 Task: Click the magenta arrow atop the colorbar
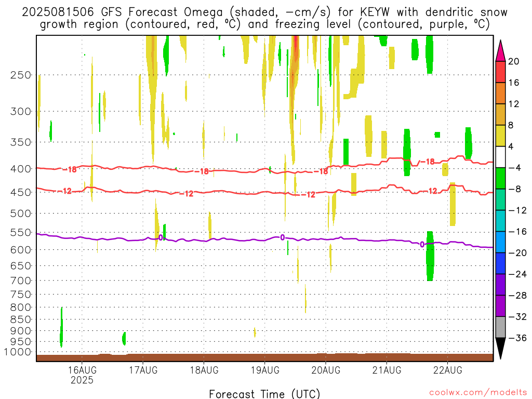click(500, 51)
